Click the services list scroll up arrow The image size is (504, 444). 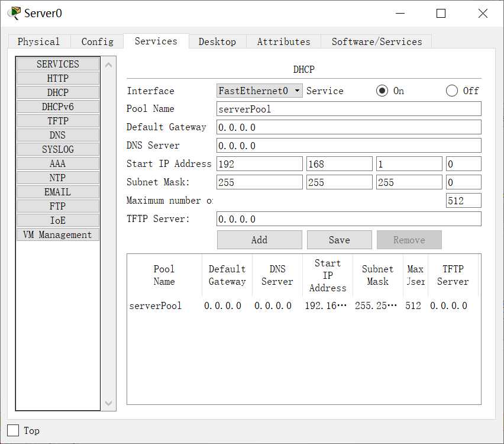click(x=109, y=65)
